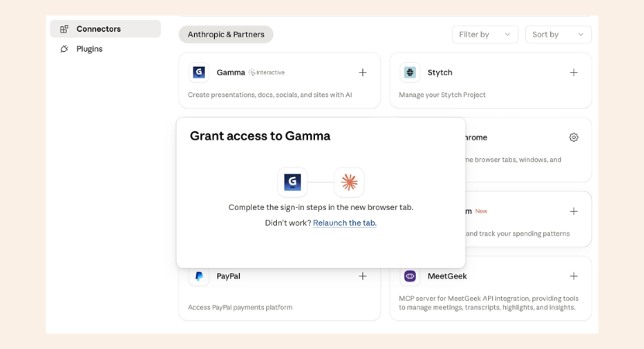Click the Relaunch the tab link
Viewport: 644px width, 349px height.
(x=345, y=223)
